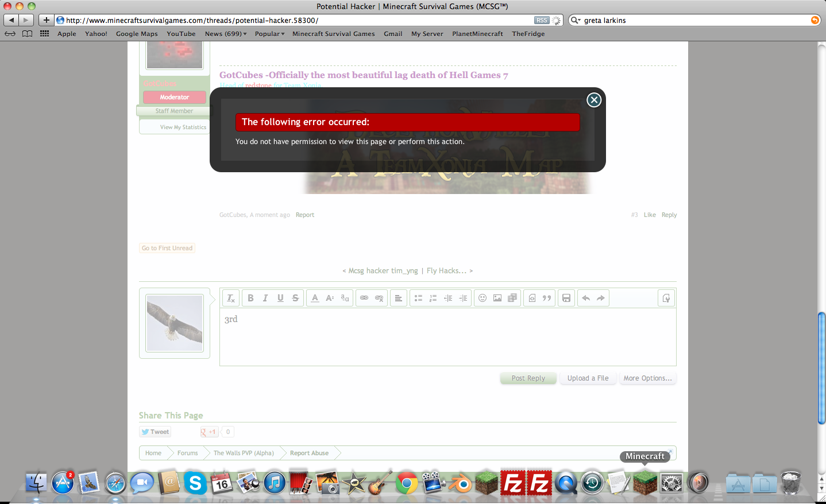Click The Walls PVP (Alpha) breadcrumb

point(244,453)
